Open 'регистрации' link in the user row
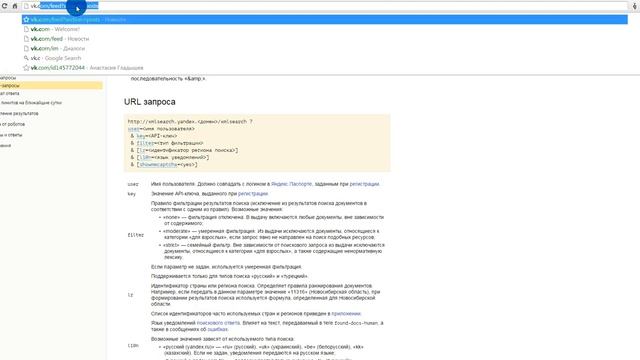This screenshot has width=640, height=360. [x=364, y=184]
